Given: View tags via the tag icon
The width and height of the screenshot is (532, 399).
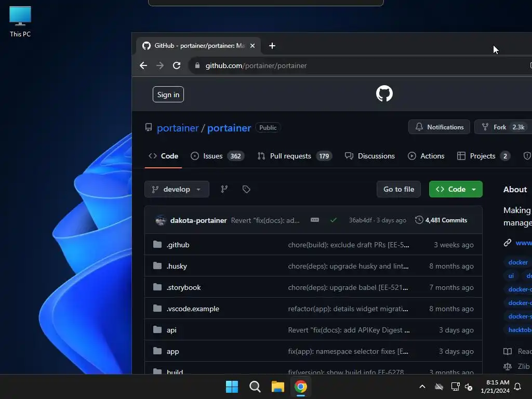Looking at the screenshot, I should tap(246, 189).
